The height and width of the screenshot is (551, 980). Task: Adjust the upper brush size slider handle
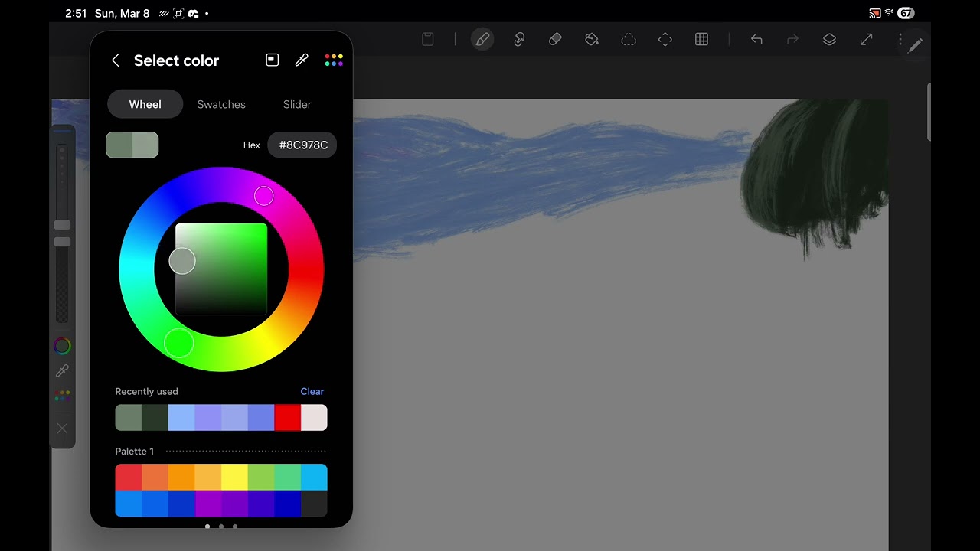coord(62,224)
